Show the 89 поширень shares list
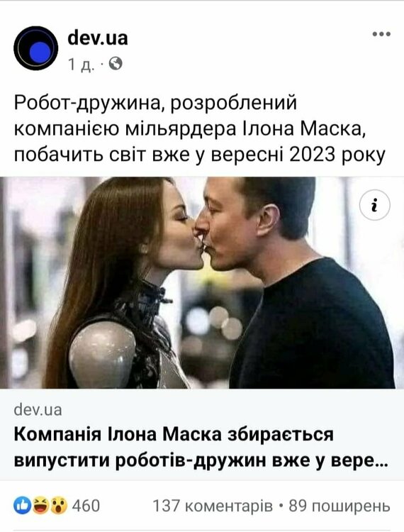This screenshot has height=532, width=404. [340, 506]
